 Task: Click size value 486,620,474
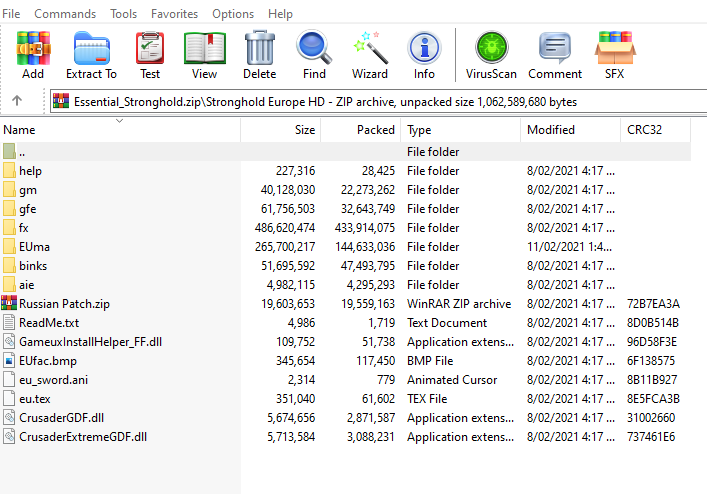[285, 228]
